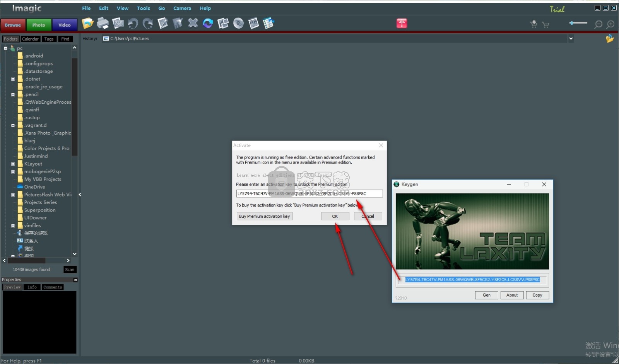Click the send by email envelope icon
The image size is (619, 364).
118,24
